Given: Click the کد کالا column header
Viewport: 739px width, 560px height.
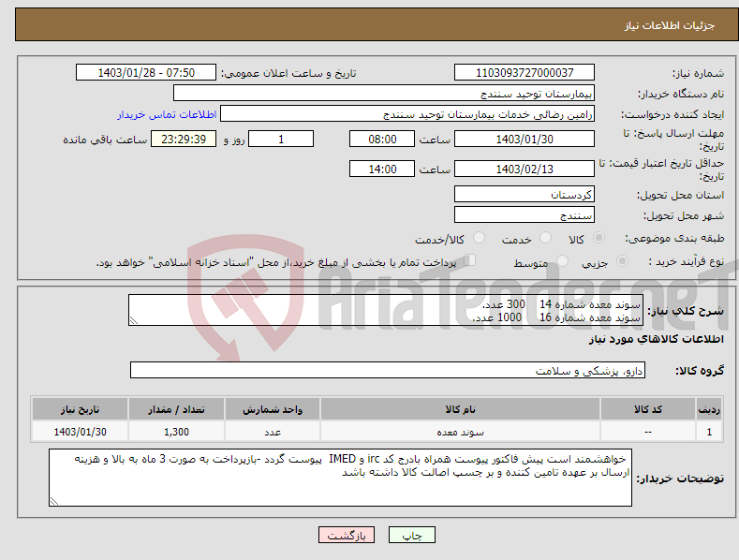Looking at the screenshot, I should coord(648,409).
